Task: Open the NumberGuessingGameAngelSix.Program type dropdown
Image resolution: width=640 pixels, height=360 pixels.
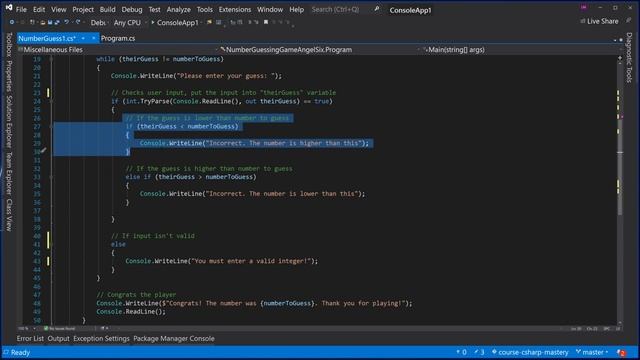Action: coord(319,50)
